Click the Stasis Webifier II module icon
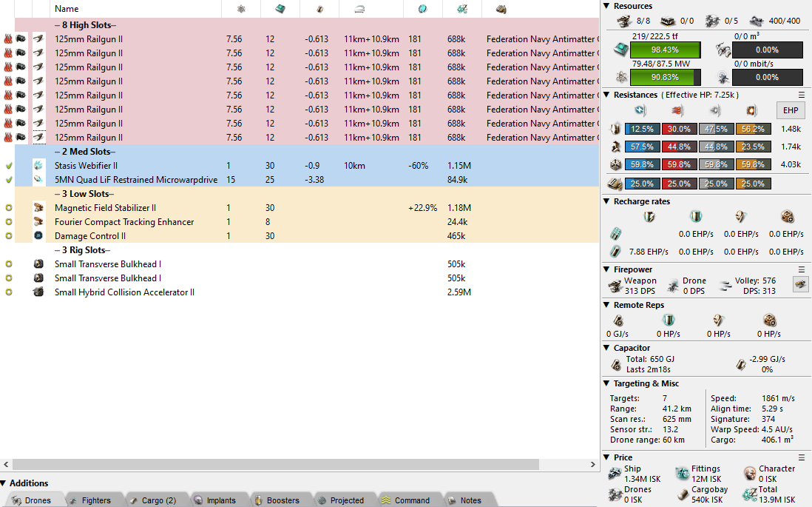The width and height of the screenshot is (812, 507). (38, 166)
